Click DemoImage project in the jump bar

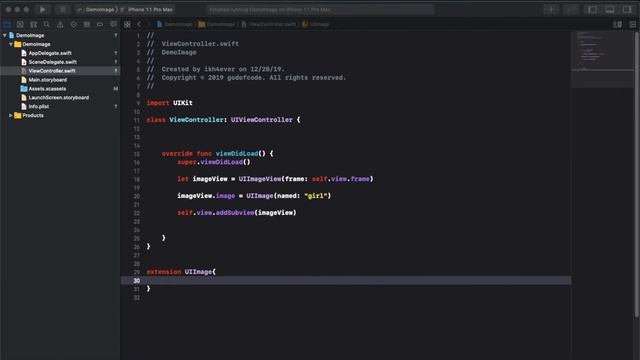[175, 24]
